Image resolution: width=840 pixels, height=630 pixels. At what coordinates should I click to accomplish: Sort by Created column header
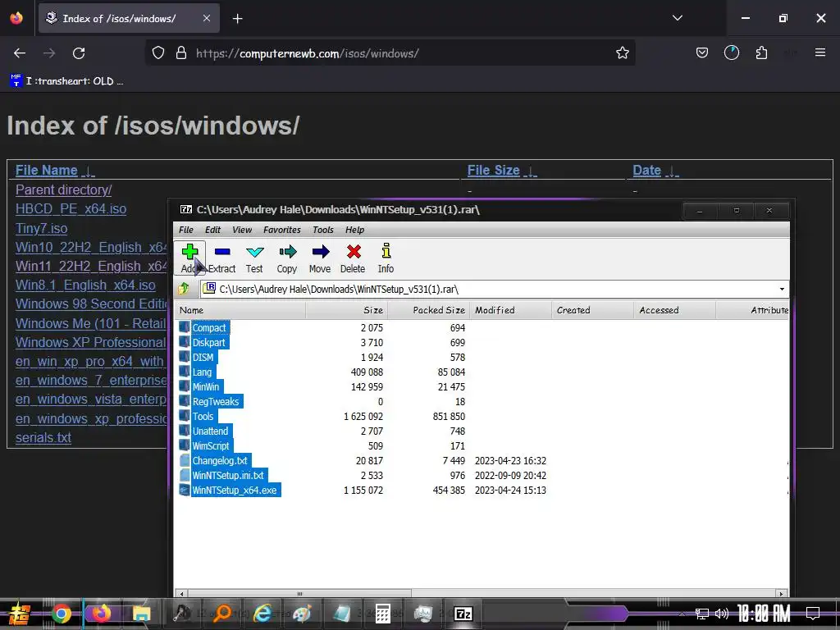click(x=592, y=310)
